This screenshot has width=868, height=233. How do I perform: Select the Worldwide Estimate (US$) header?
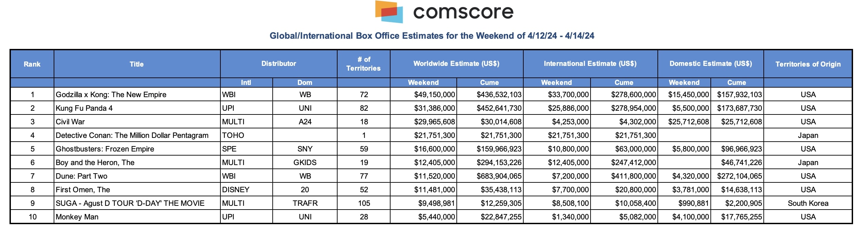(x=456, y=64)
